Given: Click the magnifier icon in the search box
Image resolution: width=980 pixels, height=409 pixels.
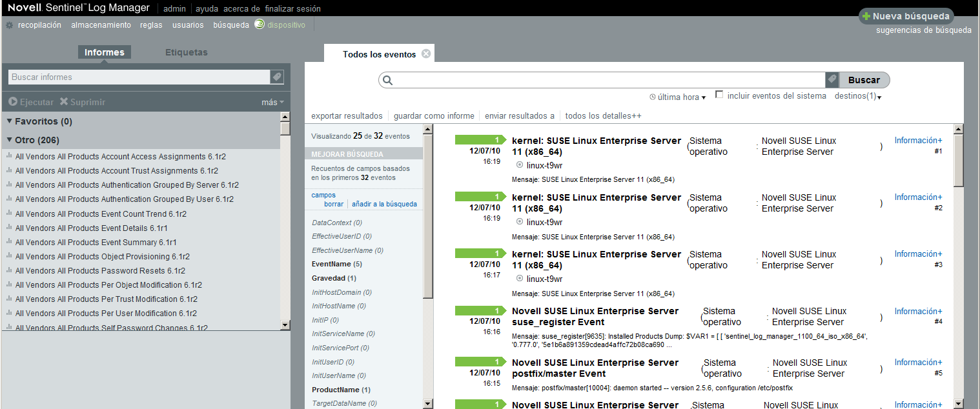Looking at the screenshot, I should pos(388,80).
